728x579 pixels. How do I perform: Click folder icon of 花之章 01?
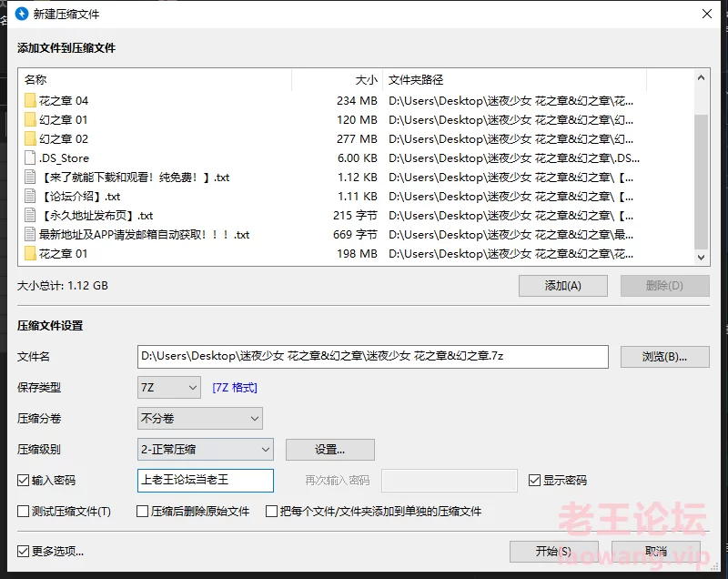click(x=30, y=253)
